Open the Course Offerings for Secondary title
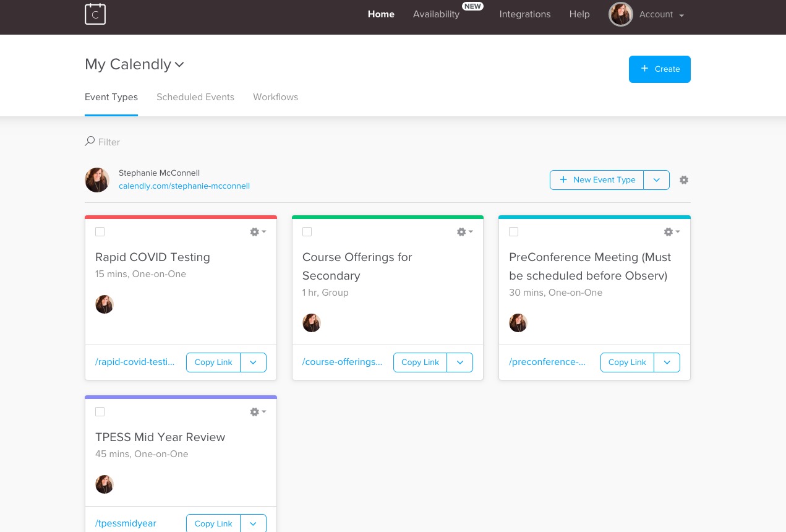 pos(357,267)
